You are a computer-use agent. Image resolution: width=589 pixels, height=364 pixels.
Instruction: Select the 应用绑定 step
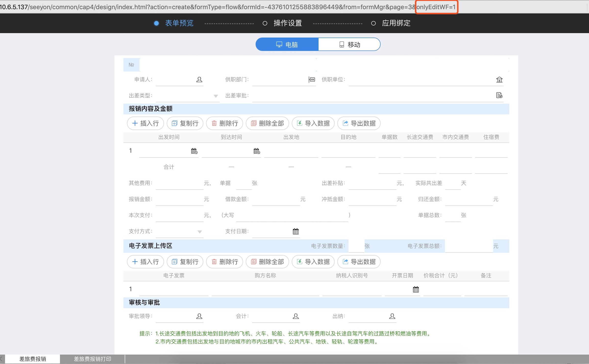click(396, 23)
